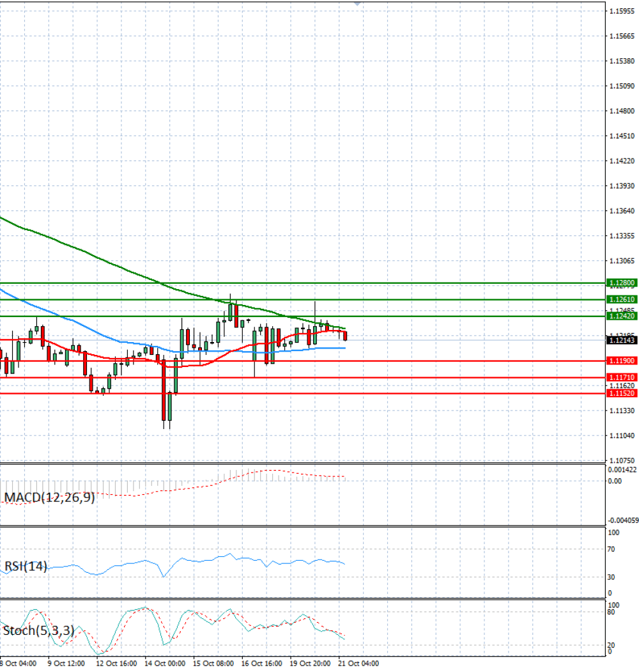Viewport: 639px width, 672px height.
Task: Click the 14 Oct 00:00 time label
Action: click(165, 664)
